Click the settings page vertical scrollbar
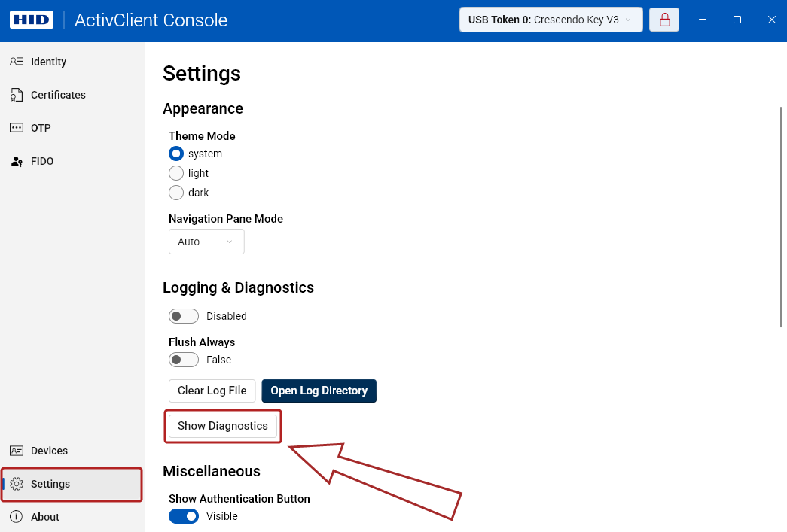 (x=780, y=217)
